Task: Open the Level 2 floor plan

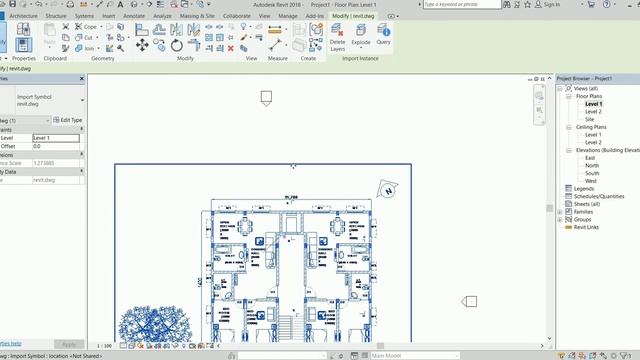Action: [x=593, y=112]
